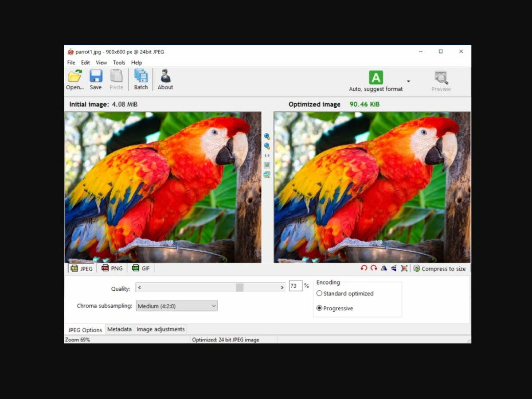The image size is (532, 399).
Task: Click the rotate left icon
Action: tap(364, 268)
